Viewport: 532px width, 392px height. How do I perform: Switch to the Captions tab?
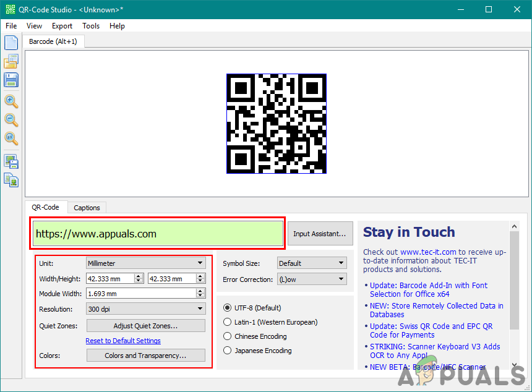click(87, 208)
